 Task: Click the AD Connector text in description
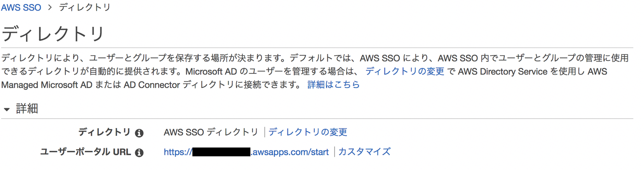(152, 85)
